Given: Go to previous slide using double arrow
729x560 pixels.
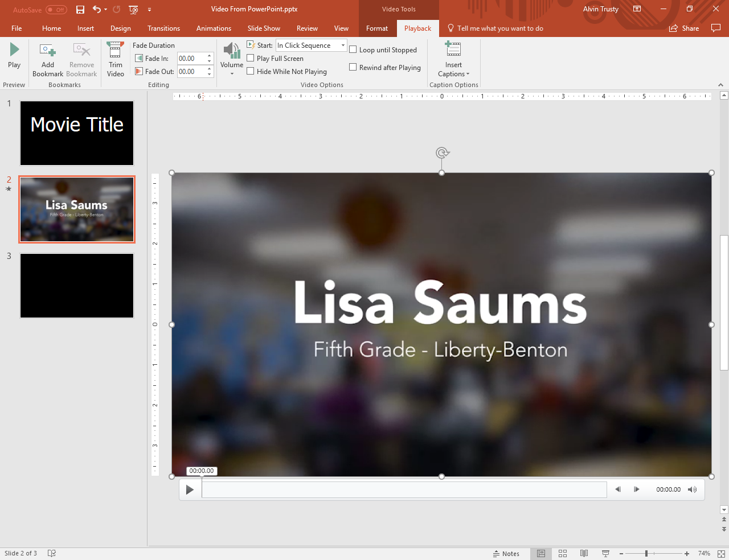Looking at the screenshot, I should click(724, 519).
